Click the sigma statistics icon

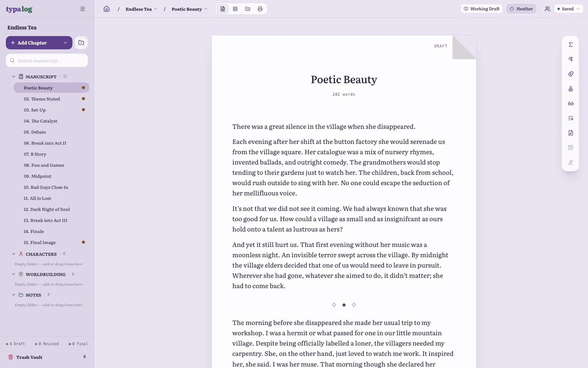[x=571, y=45]
